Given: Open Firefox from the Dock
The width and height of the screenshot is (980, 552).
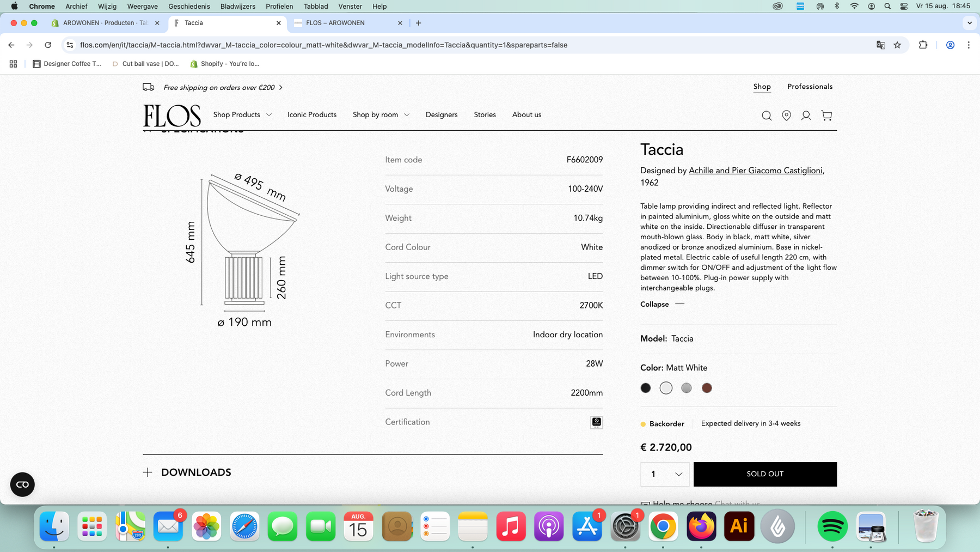Looking at the screenshot, I should [x=701, y=526].
